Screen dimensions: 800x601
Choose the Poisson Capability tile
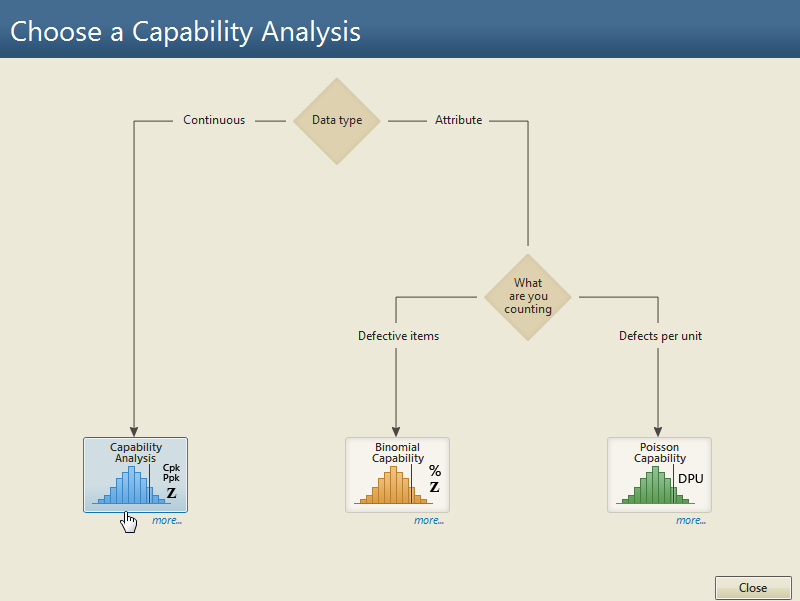point(659,474)
